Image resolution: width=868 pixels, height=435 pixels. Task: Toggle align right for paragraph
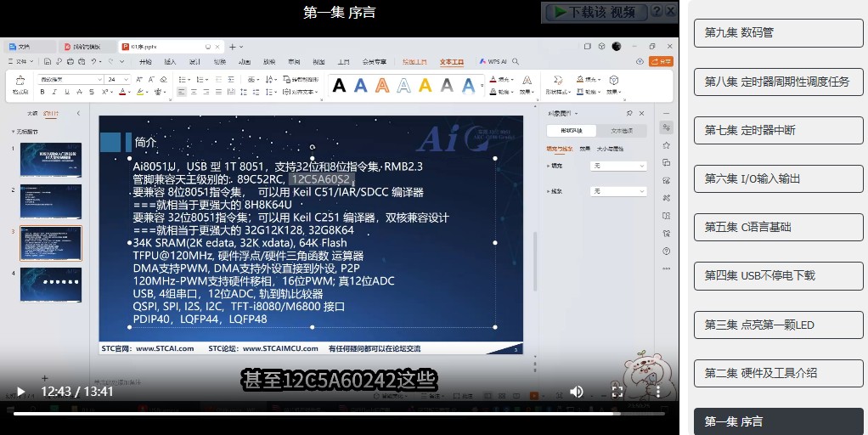tap(206, 92)
